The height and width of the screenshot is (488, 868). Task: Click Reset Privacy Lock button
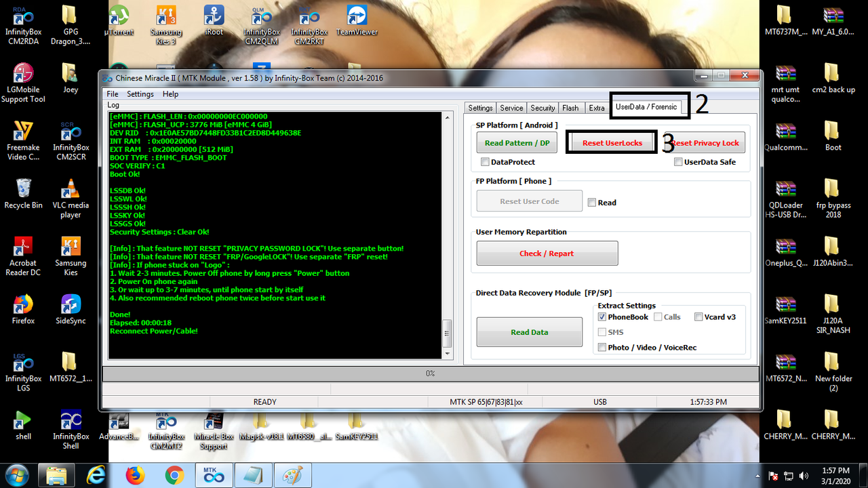[x=705, y=143]
